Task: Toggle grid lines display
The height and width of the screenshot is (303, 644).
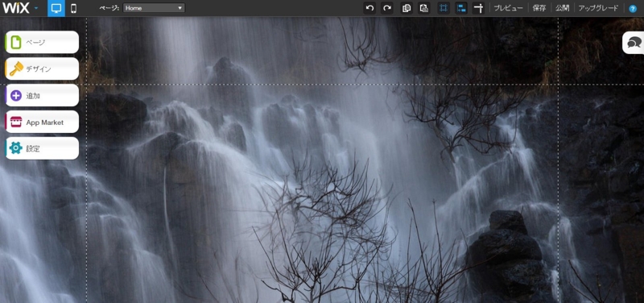Action: pyautogui.click(x=444, y=8)
